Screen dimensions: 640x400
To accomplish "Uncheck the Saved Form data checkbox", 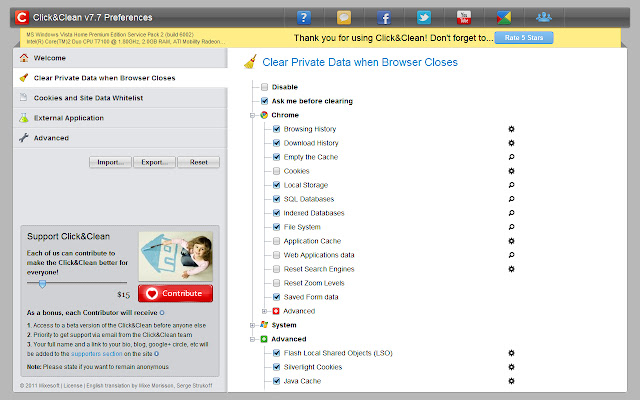I will (276, 297).
